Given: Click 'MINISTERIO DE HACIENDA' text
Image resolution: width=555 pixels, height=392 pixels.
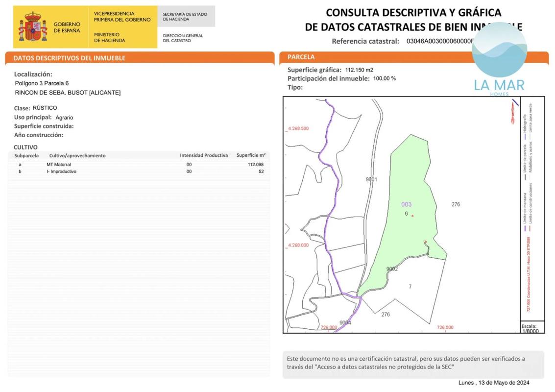Looking at the screenshot, I should [109, 38].
